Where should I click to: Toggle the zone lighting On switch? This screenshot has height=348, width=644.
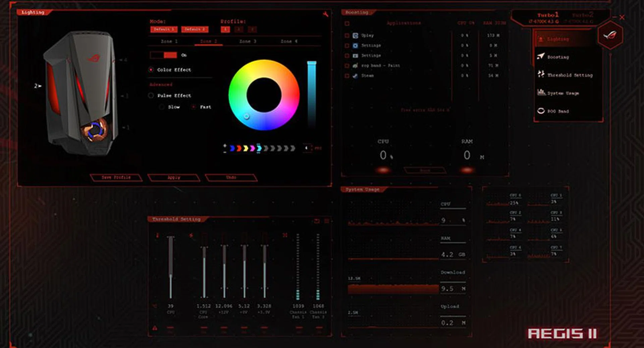[164, 55]
